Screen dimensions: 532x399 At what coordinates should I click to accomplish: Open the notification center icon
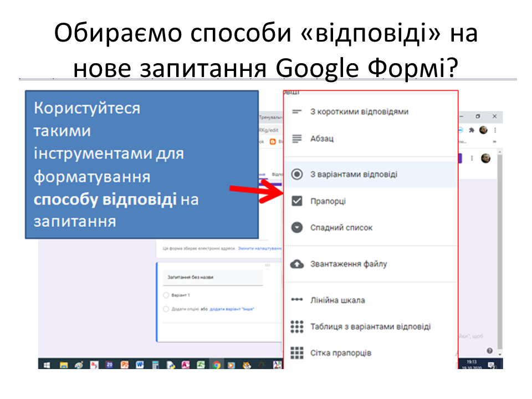coord(491,365)
